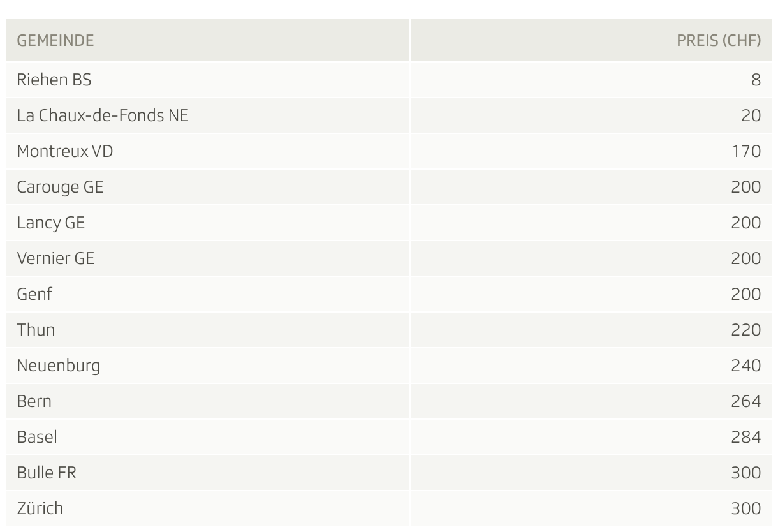Select the Riehen BS row

point(389,80)
